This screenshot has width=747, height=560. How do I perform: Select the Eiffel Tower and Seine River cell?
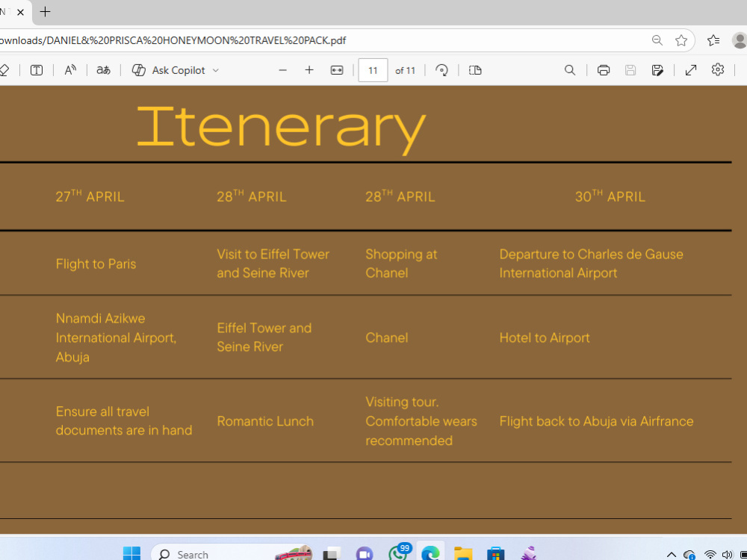point(264,337)
